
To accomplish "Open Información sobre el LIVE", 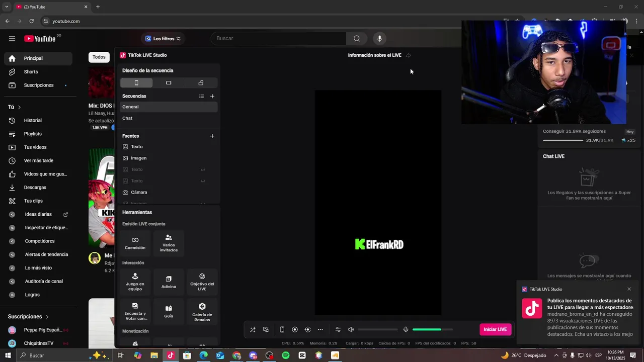I will (375, 55).
